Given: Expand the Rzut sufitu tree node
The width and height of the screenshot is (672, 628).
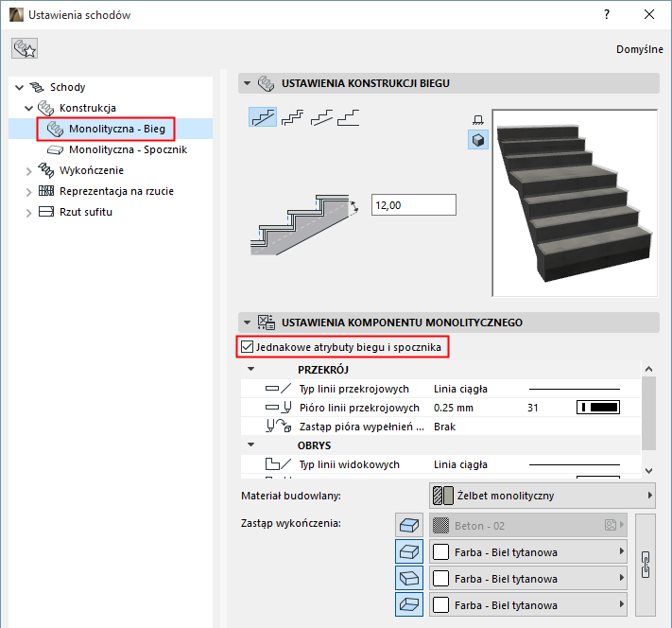Looking at the screenshot, I should point(28,213).
